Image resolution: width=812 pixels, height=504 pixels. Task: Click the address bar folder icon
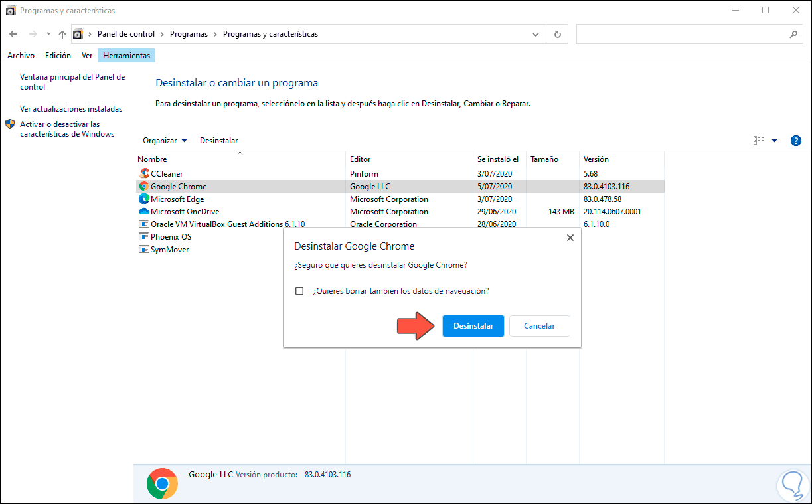click(x=78, y=34)
